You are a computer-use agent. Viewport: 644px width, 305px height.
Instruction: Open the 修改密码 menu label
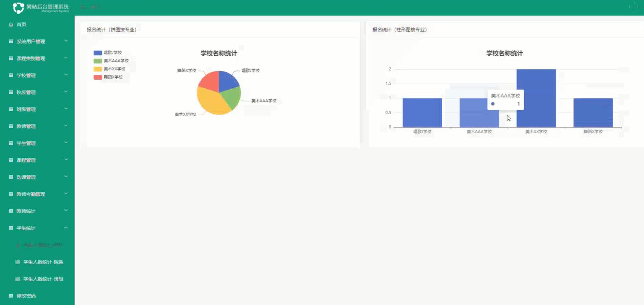(x=26, y=296)
